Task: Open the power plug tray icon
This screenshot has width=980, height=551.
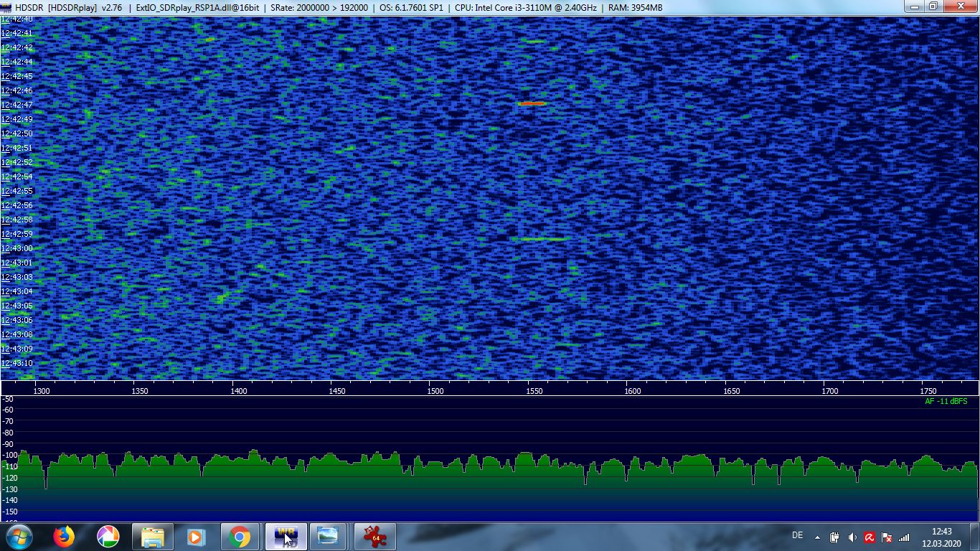Action: pos(834,537)
